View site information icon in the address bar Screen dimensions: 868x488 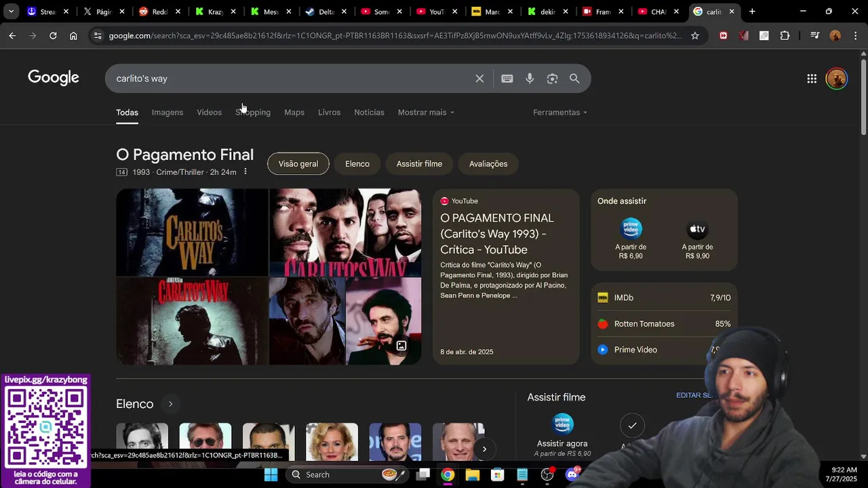pos(98,36)
